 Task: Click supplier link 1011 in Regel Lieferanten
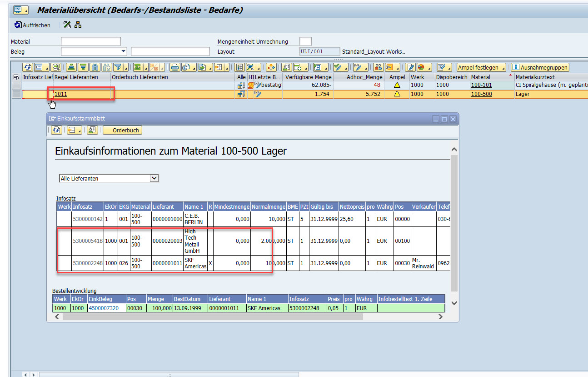tap(61, 94)
